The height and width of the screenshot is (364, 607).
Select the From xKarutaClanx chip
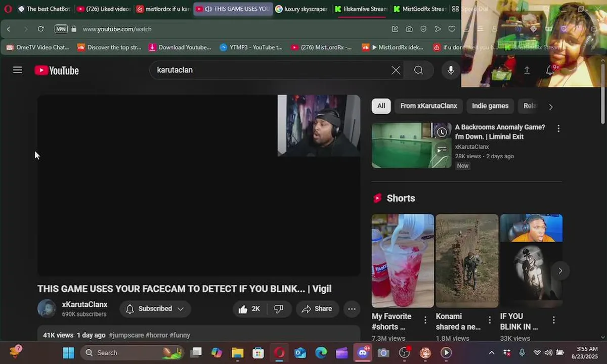428,106
